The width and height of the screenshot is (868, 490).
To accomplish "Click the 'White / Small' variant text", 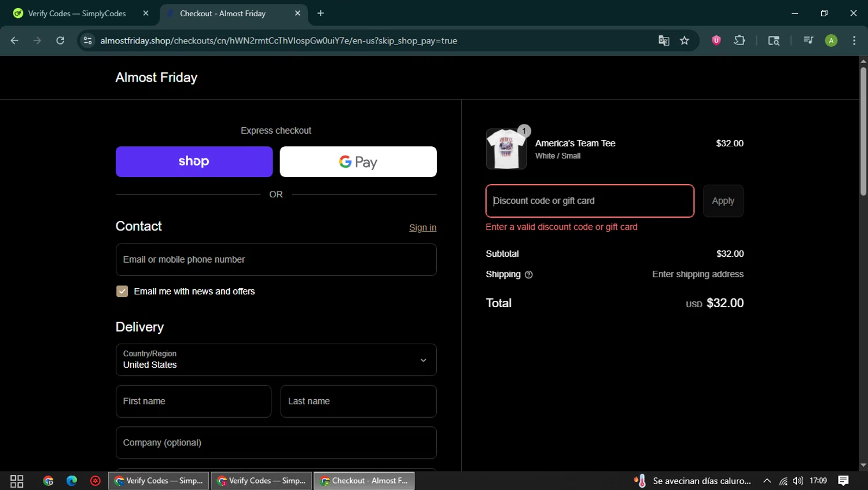I will (558, 156).
